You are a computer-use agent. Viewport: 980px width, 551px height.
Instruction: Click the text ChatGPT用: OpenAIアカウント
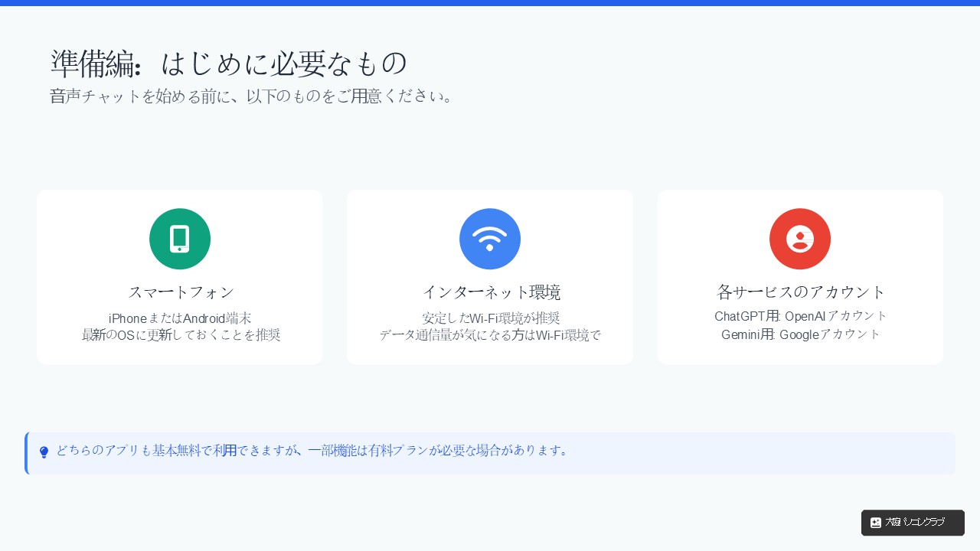[801, 316]
